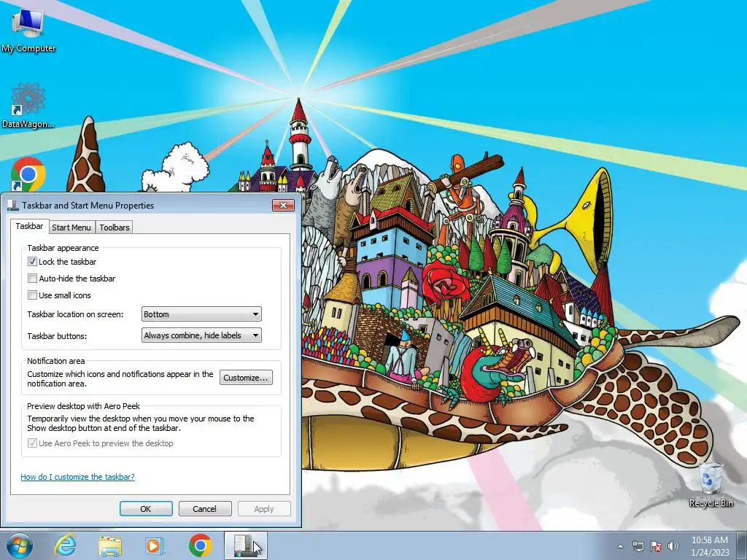Click the Taskbar and Start Menu Properties title
This screenshot has width=747, height=560.
tap(88, 205)
